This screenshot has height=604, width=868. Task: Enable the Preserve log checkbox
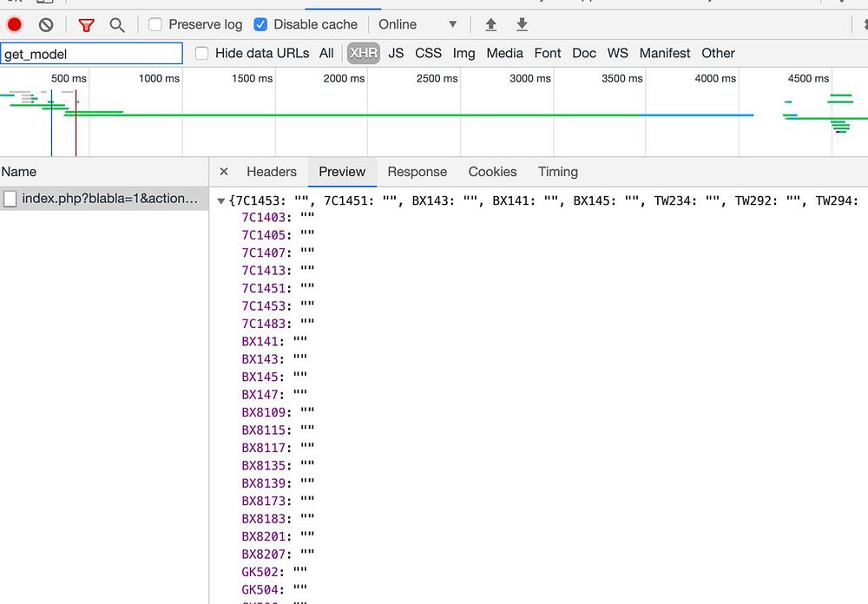click(x=155, y=24)
